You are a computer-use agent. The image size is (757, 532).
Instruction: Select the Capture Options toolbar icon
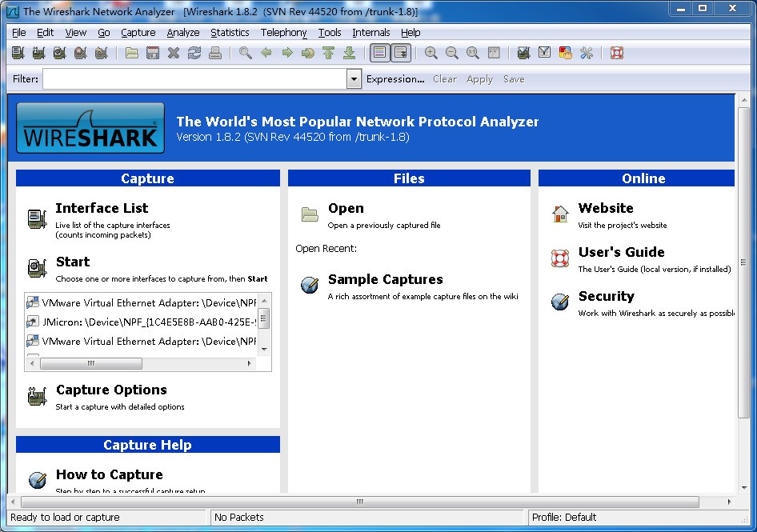click(38, 52)
